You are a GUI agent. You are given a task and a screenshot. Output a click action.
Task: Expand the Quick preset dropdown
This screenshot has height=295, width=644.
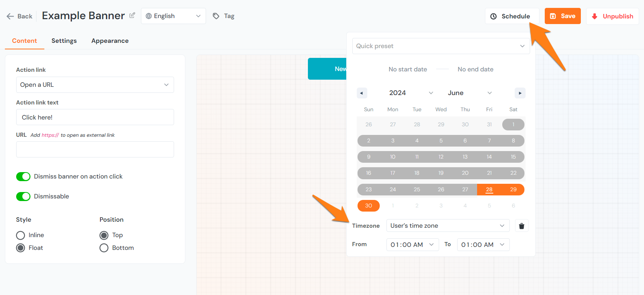pyautogui.click(x=441, y=46)
